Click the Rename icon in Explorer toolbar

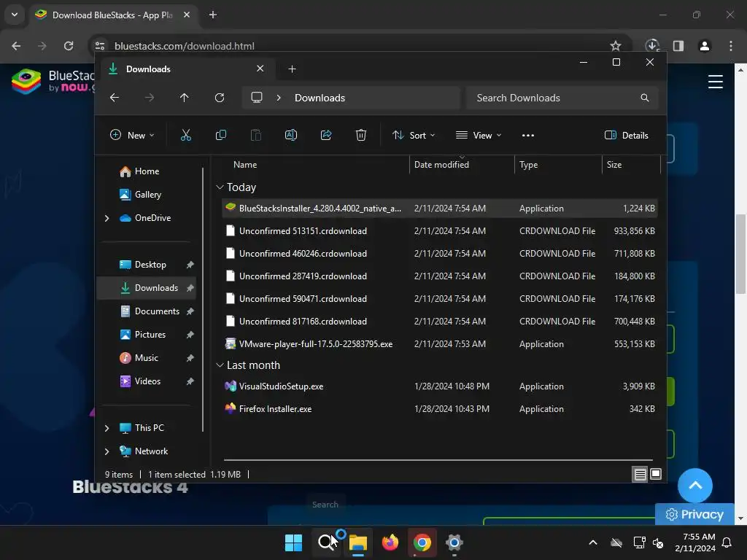[291, 135]
